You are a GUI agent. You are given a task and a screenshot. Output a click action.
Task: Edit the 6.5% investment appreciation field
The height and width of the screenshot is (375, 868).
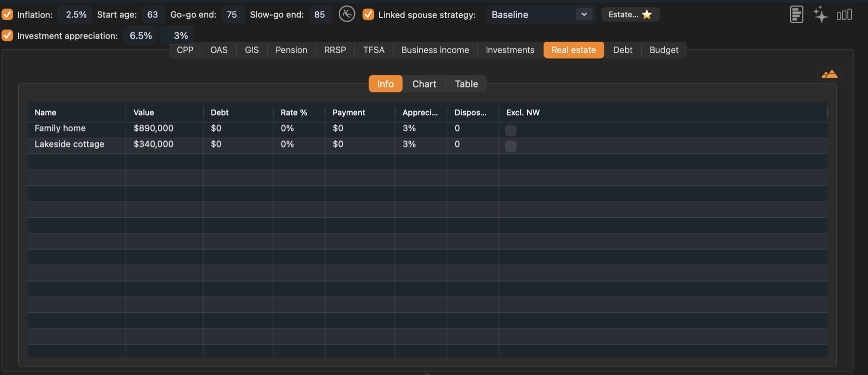tap(141, 36)
